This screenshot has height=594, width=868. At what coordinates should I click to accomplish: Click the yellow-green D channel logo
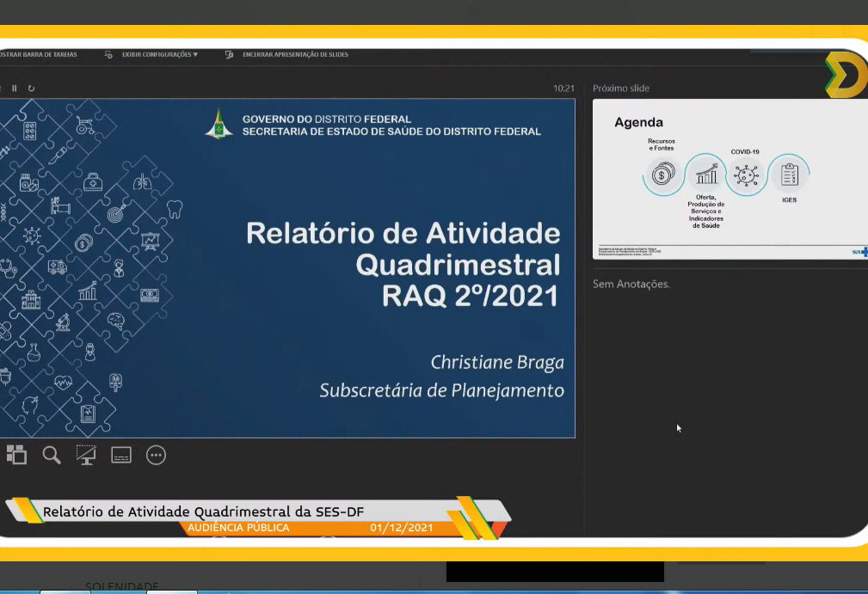tap(846, 75)
